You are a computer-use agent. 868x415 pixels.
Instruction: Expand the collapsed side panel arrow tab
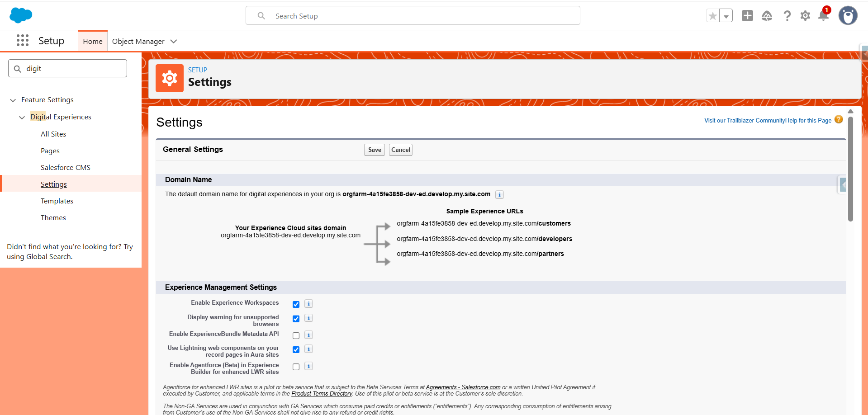coord(843,184)
